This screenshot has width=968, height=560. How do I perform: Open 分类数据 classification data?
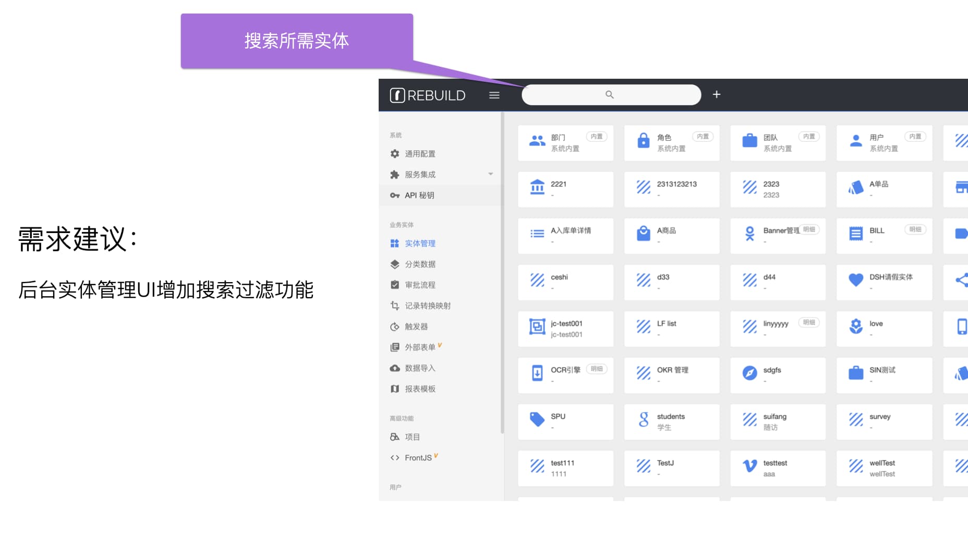tap(420, 264)
